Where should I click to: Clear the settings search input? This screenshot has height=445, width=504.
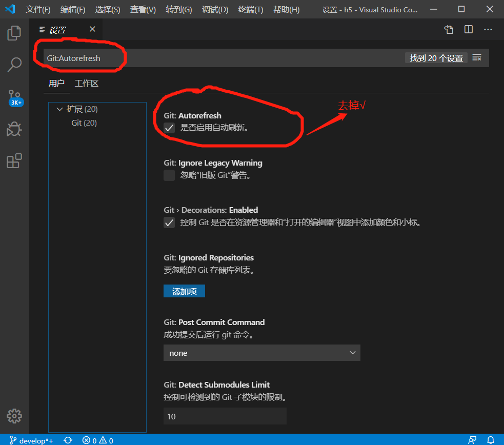477,58
